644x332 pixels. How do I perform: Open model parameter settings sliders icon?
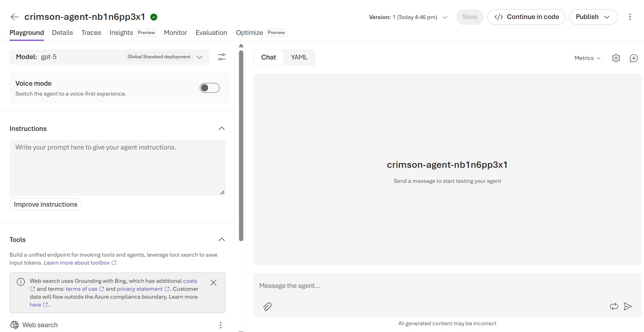pos(222,57)
